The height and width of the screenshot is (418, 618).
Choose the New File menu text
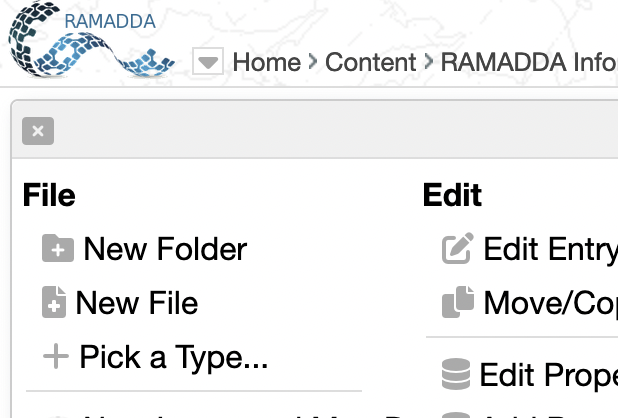tap(137, 303)
